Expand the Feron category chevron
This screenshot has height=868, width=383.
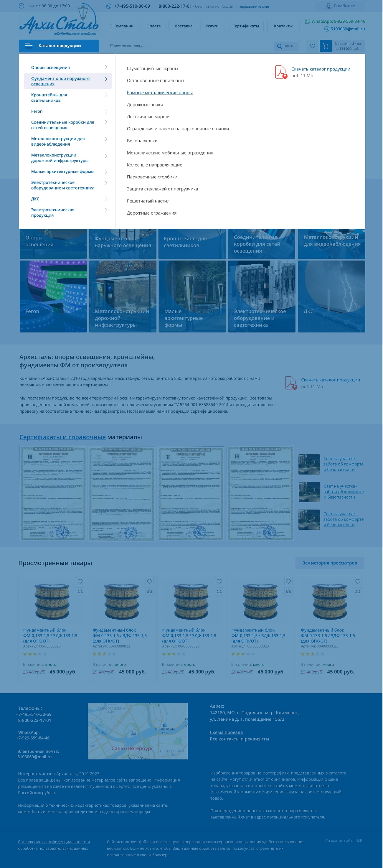click(x=106, y=111)
